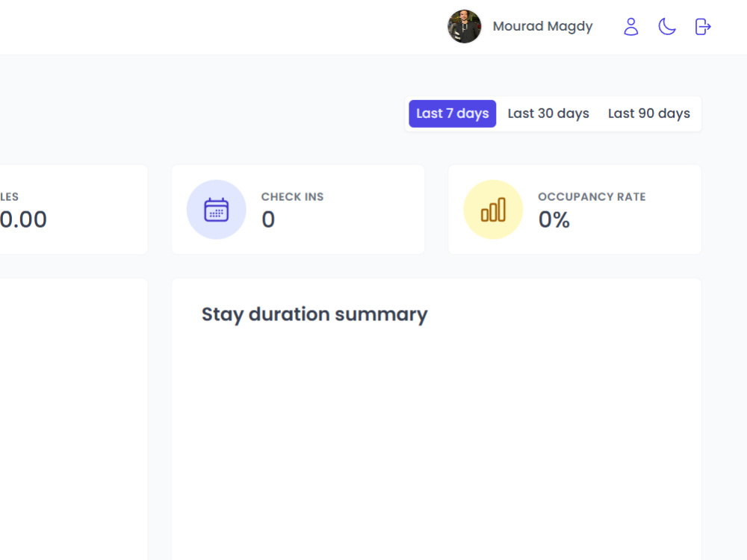747x560 pixels.
Task: Click the Occupancy rate bar chart icon
Action: click(x=493, y=210)
